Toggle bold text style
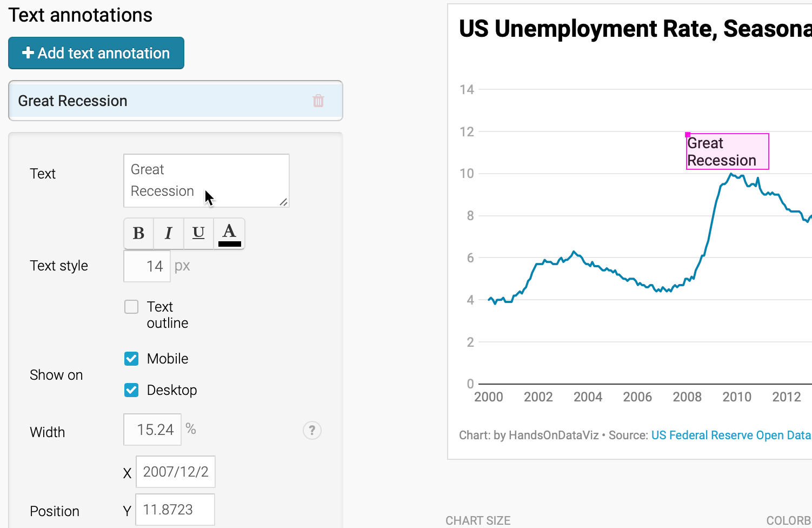 point(139,233)
